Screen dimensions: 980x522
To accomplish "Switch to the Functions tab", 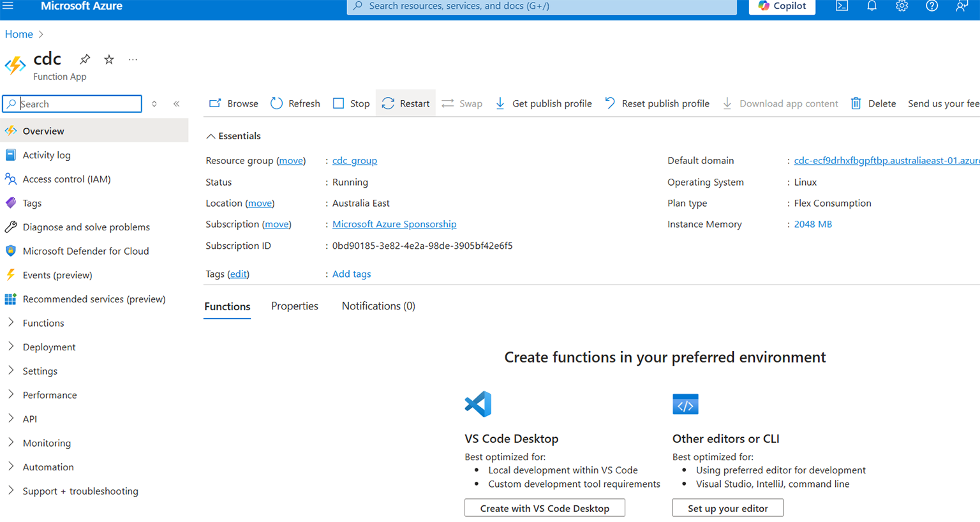I will point(227,307).
